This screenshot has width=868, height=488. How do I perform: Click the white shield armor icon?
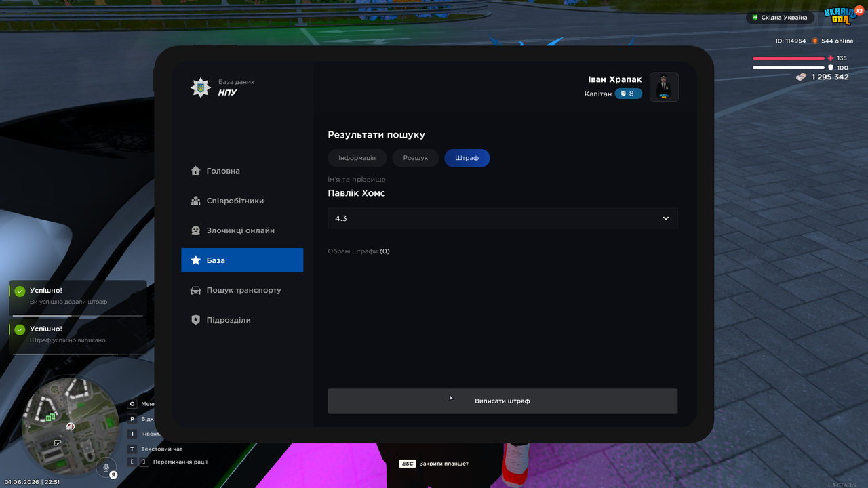(831, 68)
